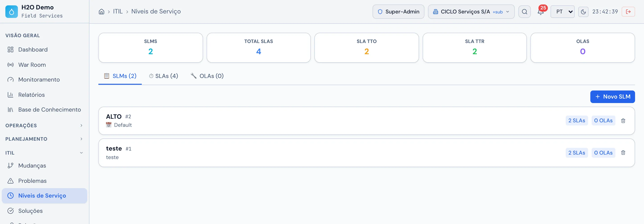Open notifications bell with 25 badge
This screenshot has height=224, width=644.
541,11
